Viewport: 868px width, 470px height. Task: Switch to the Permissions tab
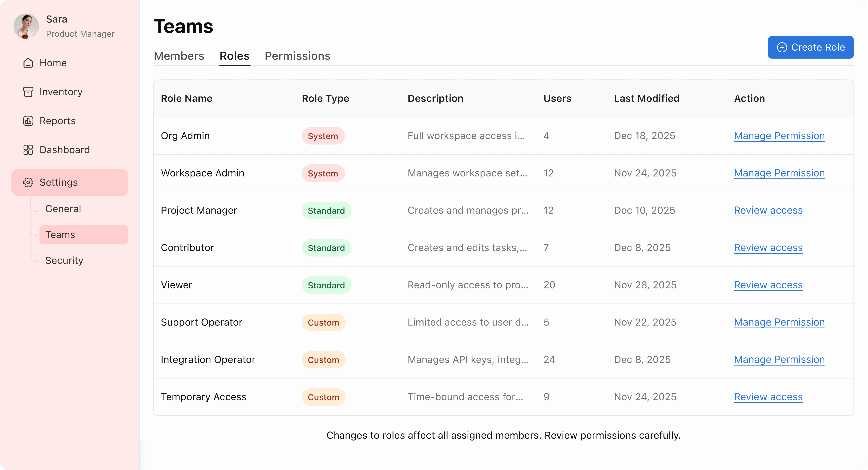pos(297,56)
